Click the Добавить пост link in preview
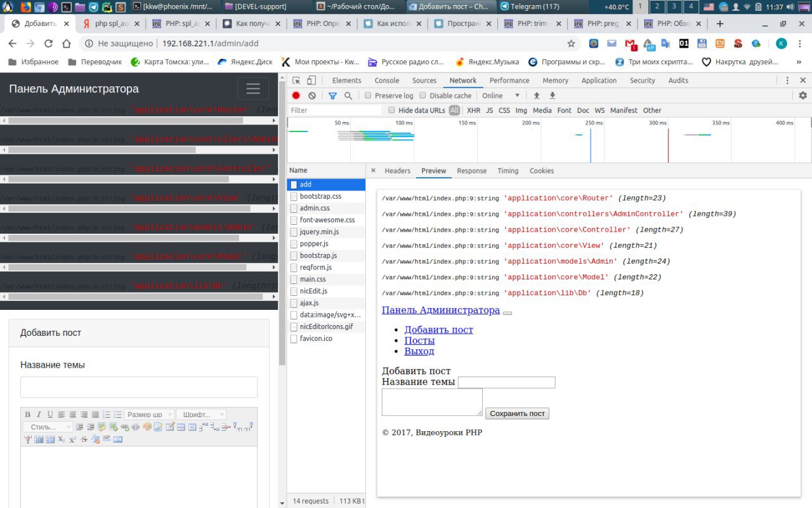Viewport: 812px width, 508px height. pyautogui.click(x=439, y=330)
